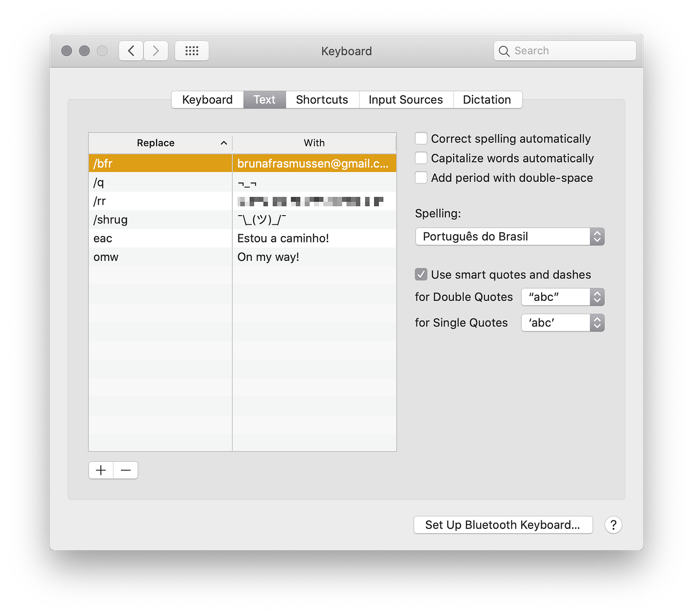Image resolution: width=693 pixels, height=616 pixels.
Task: Add a new text replacement with plus
Action: (101, 470)
